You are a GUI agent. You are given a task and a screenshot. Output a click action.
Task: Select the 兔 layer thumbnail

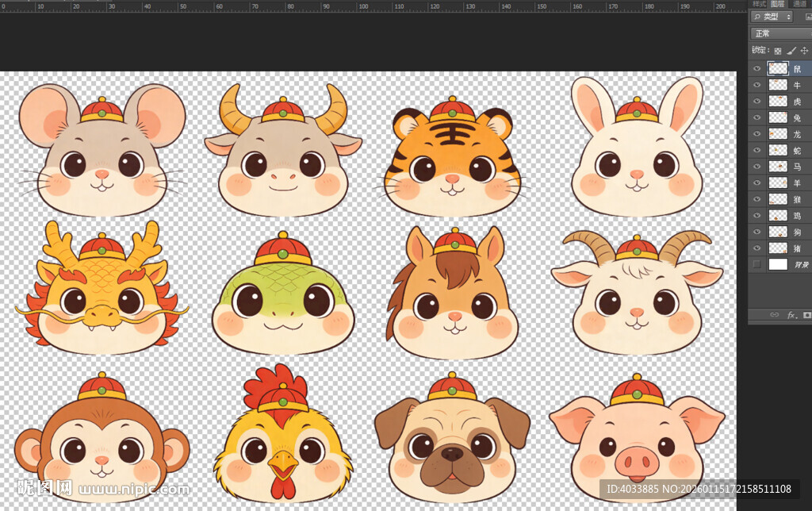pyautogui.click(x=778, y=117)
